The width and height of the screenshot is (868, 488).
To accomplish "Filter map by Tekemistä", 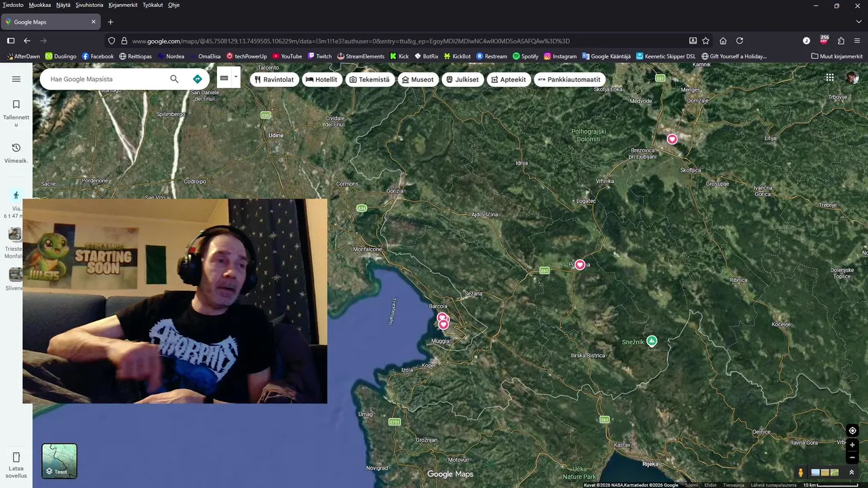I will (370, 79).
